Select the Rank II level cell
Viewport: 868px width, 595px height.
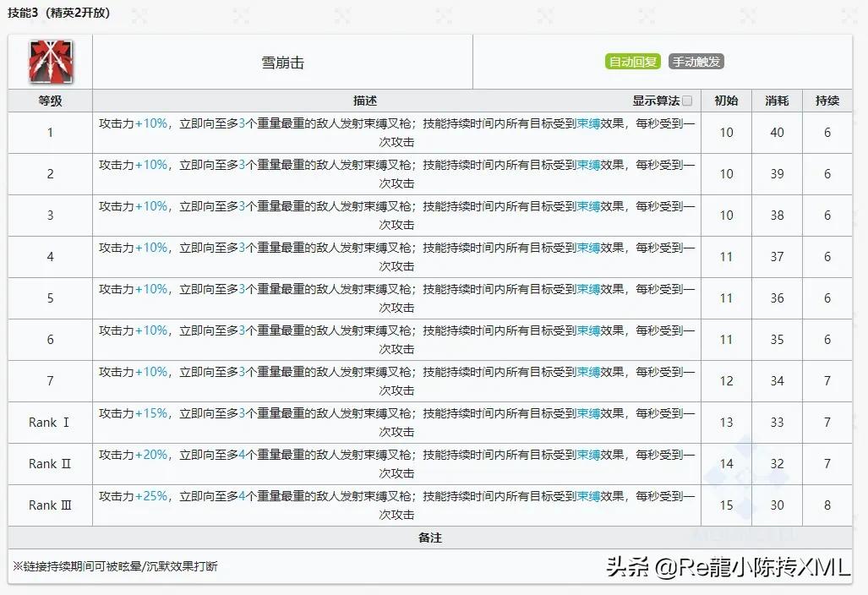[x=49, y=463]
